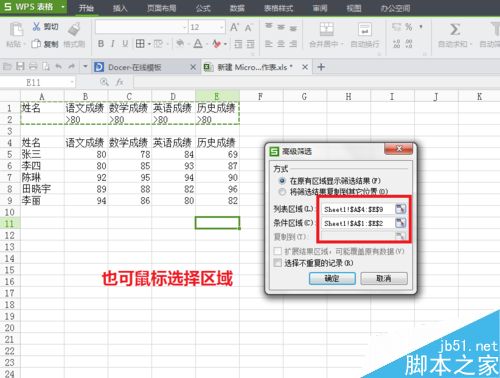Image resolution: width=500 pixels, height=378 pixels.
Task: Click the Copy (复制) icon
Action: [x=36, y=44]
